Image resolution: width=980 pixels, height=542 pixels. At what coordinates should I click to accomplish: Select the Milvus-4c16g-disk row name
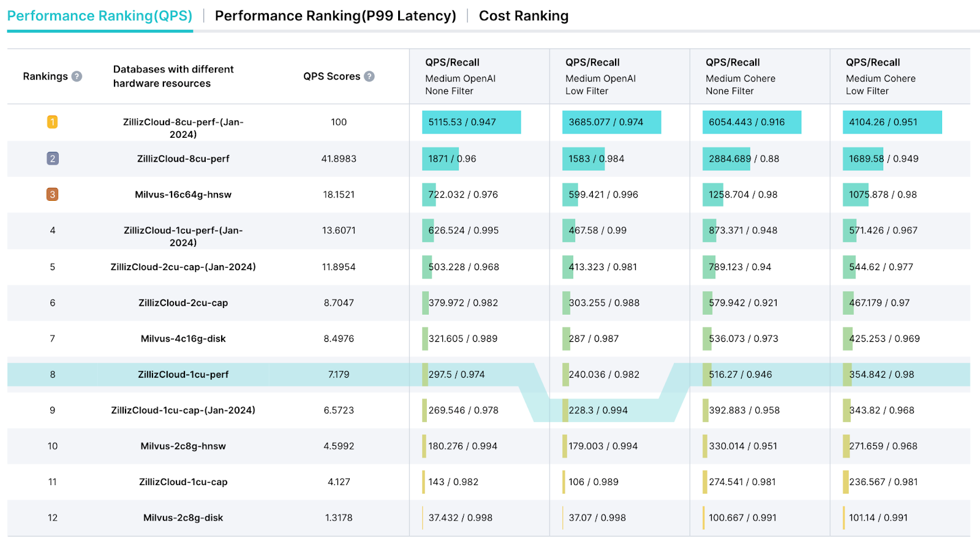[x=183, y=339]
